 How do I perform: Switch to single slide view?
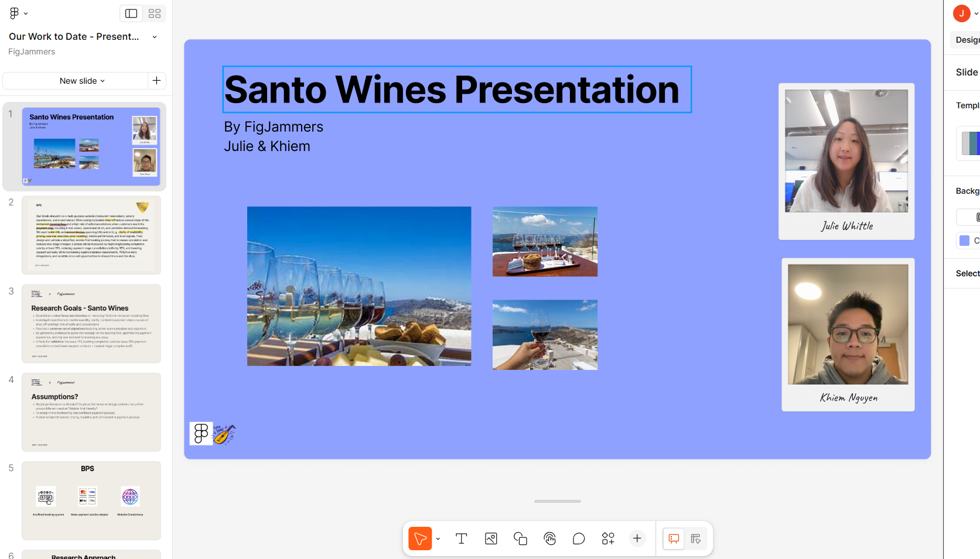131,13
